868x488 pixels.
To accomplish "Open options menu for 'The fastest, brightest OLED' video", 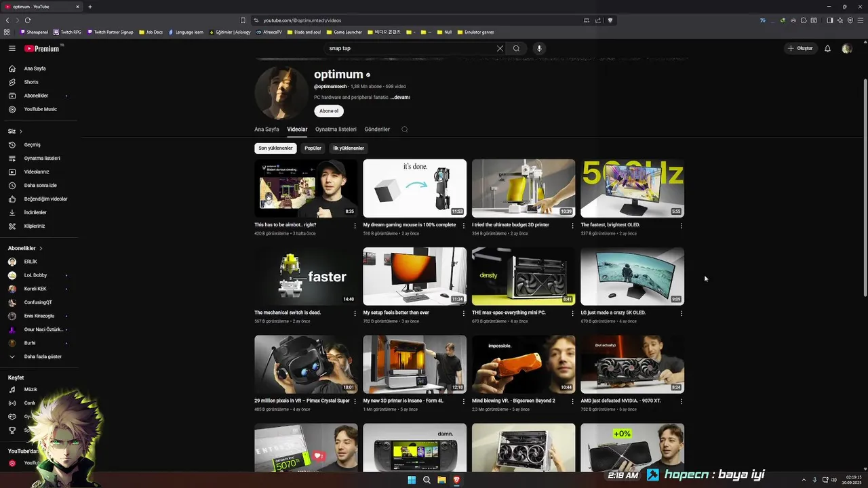I will pos(682,226).
